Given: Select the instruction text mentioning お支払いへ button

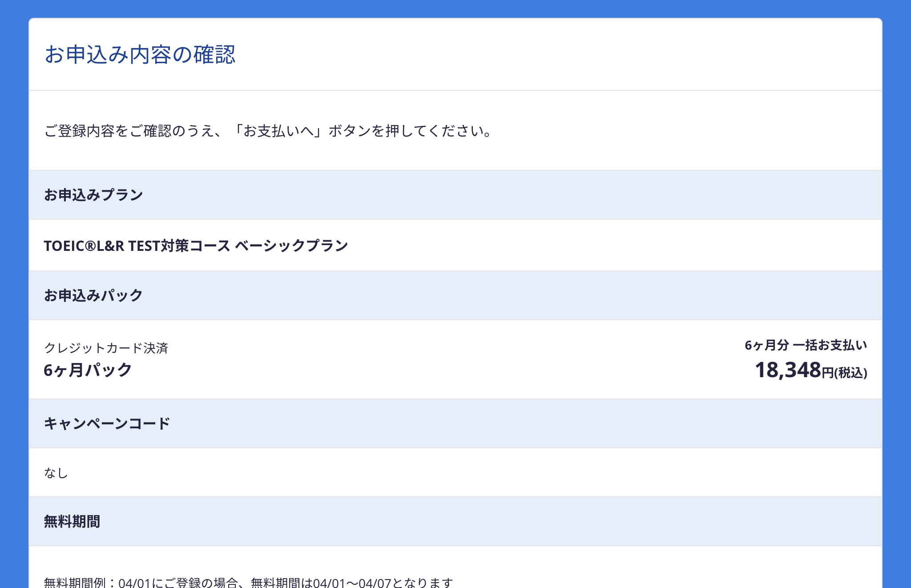Looking at the screenshot, I should pos(268,131).
